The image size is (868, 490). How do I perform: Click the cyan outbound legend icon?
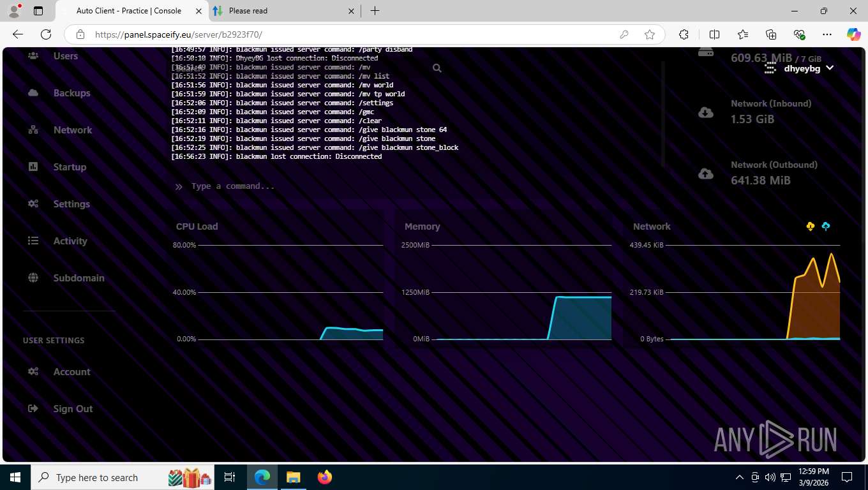(826, 226)
